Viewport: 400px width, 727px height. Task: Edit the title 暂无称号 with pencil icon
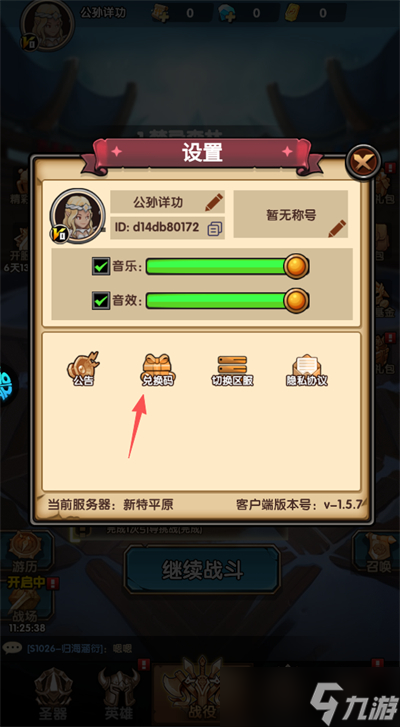point(337,228)
